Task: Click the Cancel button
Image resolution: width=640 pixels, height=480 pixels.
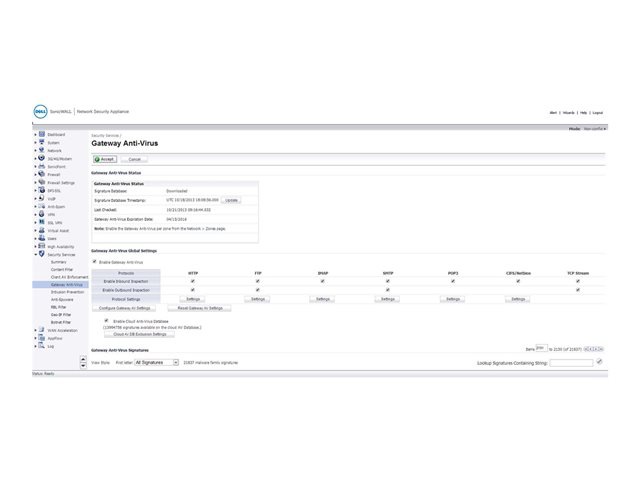Action: 134,159
